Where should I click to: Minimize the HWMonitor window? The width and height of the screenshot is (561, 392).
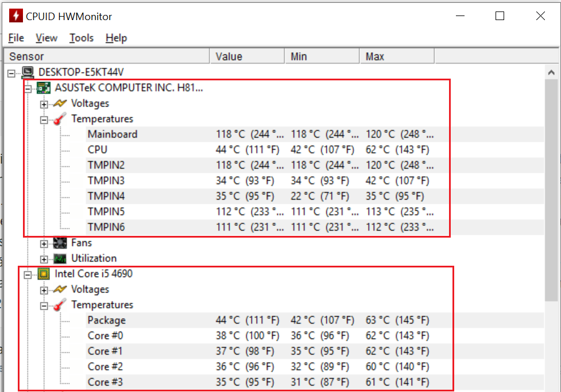tap(460, 15)
